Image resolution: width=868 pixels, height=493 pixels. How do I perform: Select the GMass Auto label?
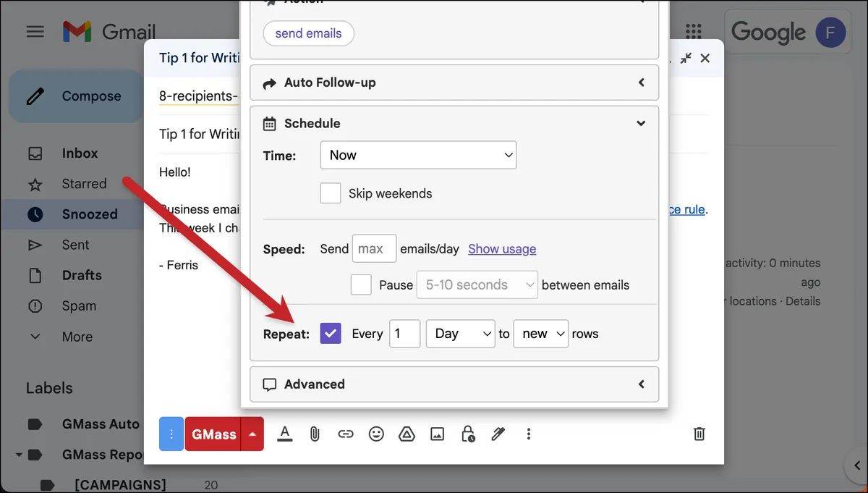point(101,424)
